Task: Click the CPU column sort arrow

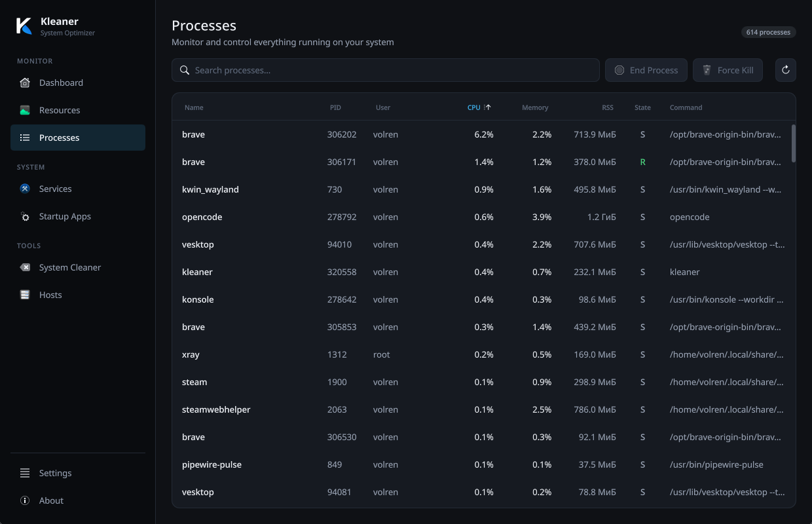Action: (487, 107)
